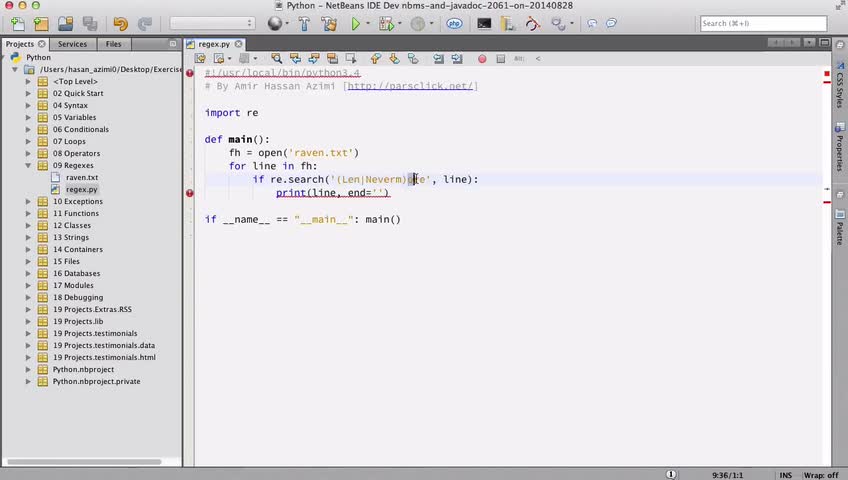Click the New File icon
This screenshot has width=848, height=480.
[x=17, y=23]
